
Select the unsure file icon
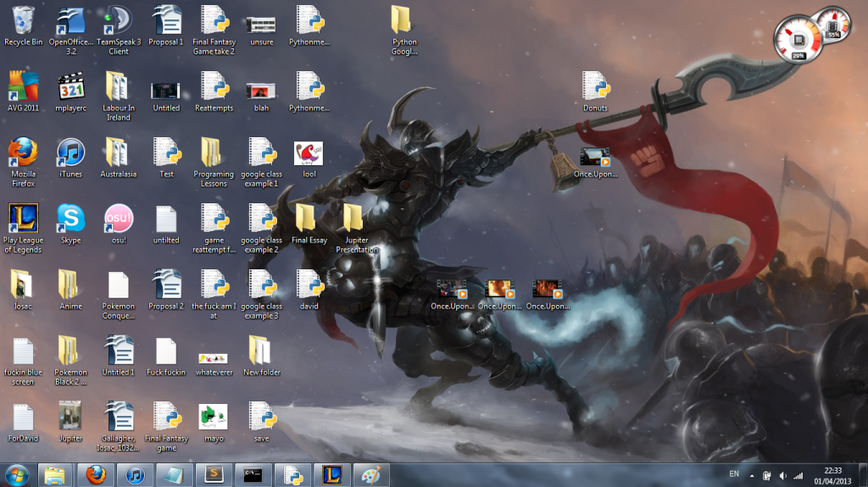261,25
